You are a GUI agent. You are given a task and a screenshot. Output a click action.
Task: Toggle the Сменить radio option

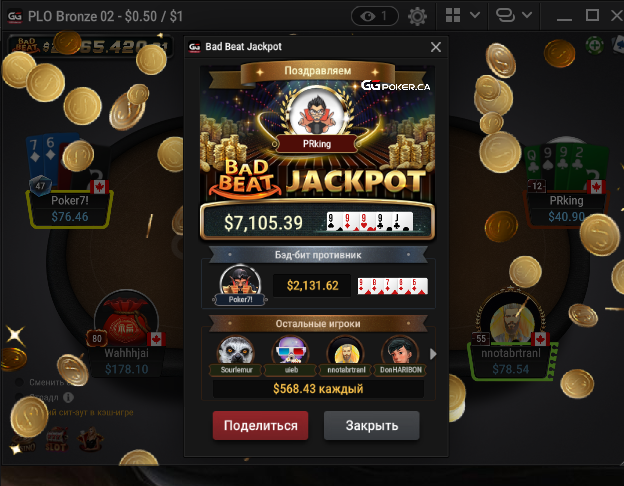point(19,382)
